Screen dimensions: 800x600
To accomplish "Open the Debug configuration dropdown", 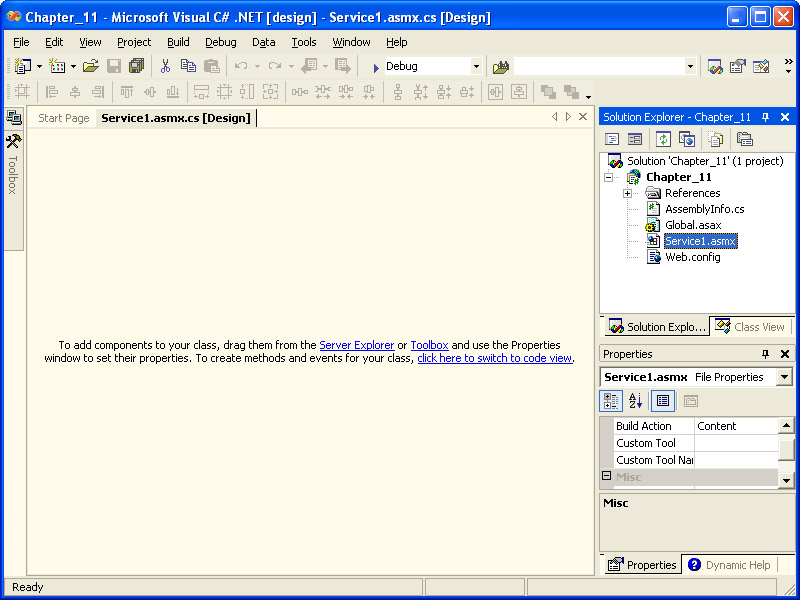I will pyautogui.click(x=476, y=67).
